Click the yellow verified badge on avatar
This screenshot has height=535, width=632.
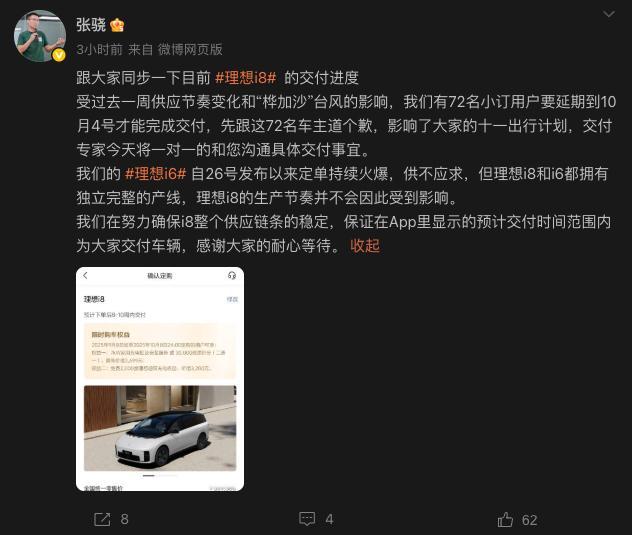click(59, 55)
